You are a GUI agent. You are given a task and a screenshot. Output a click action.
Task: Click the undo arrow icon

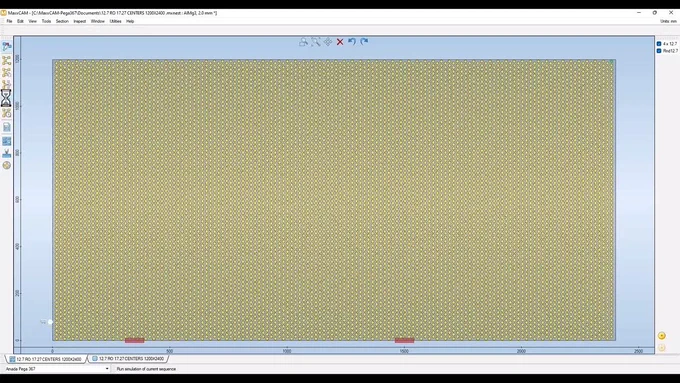pos(352,42)
